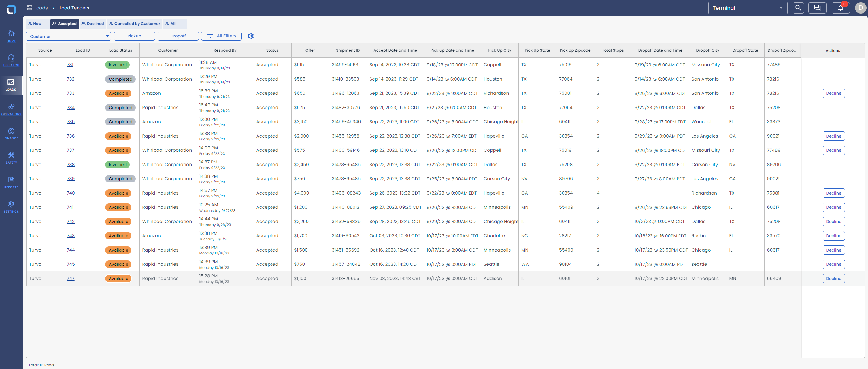Open load ID 747 link

coord(70,278)
